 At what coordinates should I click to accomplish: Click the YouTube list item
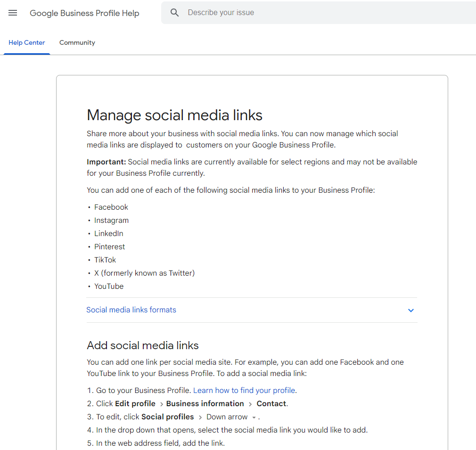pos(109,286)
